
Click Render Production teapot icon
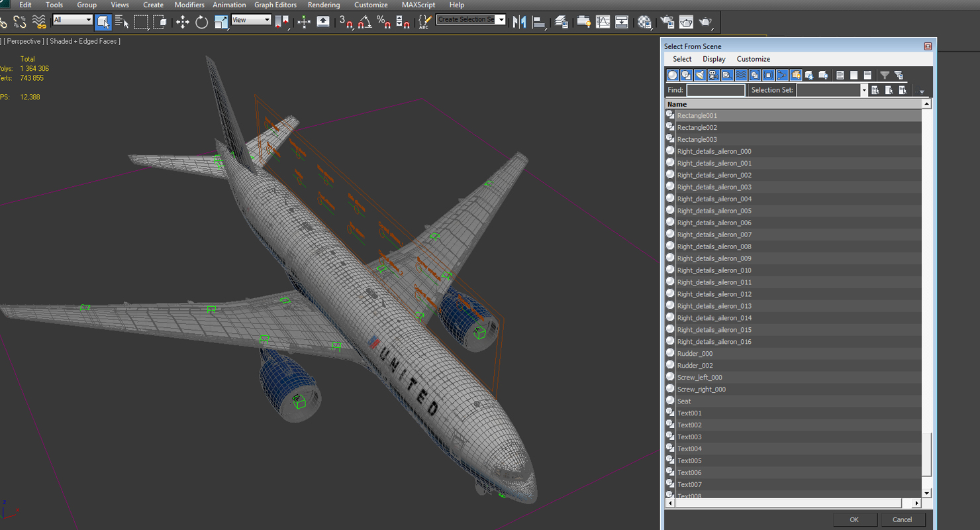(x=705, y=22)
